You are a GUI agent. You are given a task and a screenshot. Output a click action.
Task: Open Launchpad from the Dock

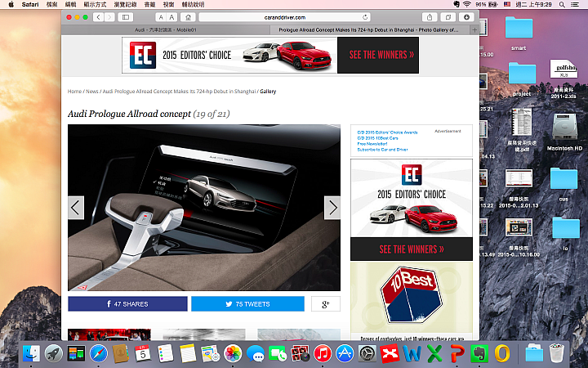(54, 353)
